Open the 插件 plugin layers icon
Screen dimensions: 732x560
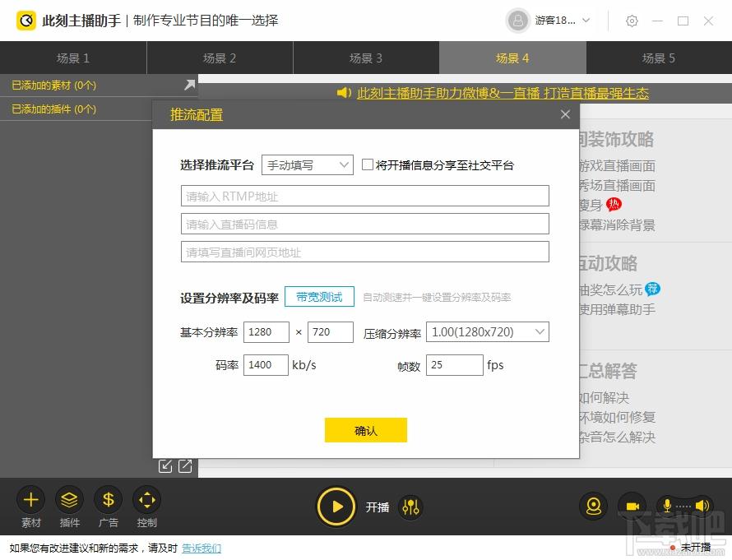click(x=70, y=499)
